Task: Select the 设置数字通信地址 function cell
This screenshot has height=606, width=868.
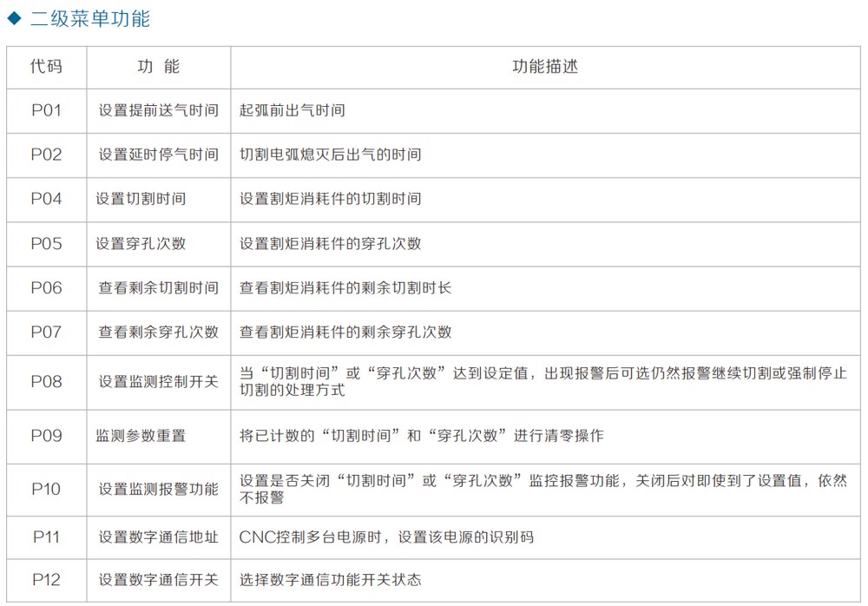Action: click(x=158, y=537)
